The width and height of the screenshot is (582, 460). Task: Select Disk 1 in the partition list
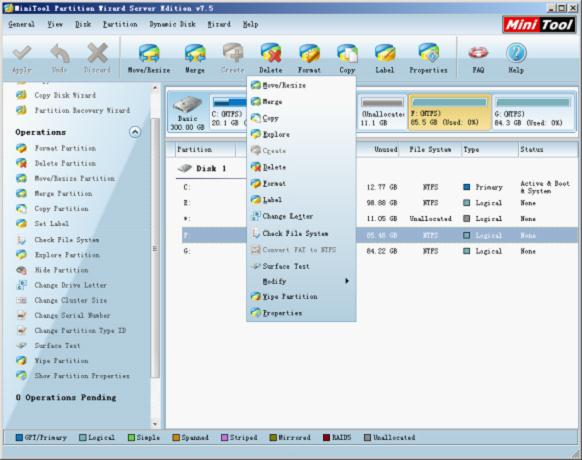[x=202, y=169]
